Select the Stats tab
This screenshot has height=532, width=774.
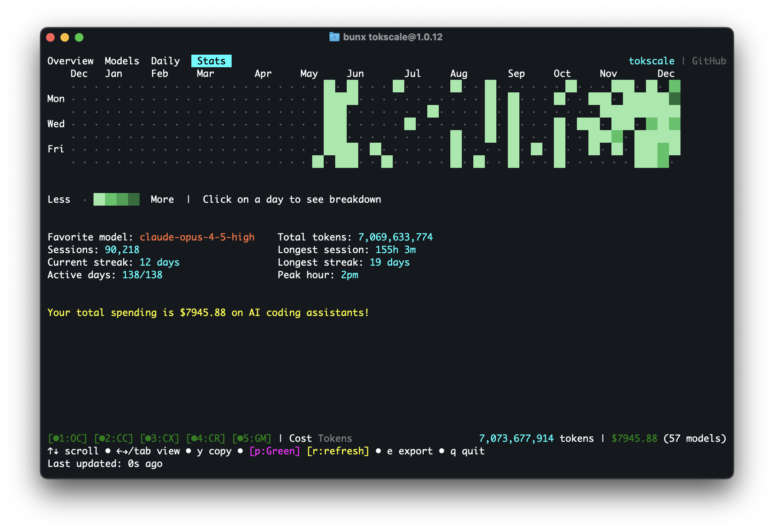pos(211,61)
